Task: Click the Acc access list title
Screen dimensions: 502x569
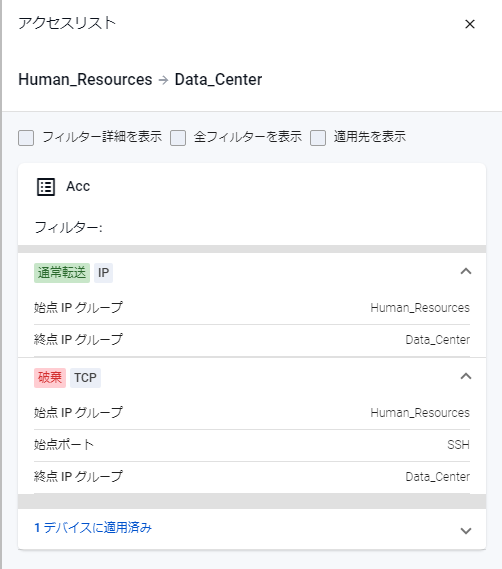Action: pos(78,187)
